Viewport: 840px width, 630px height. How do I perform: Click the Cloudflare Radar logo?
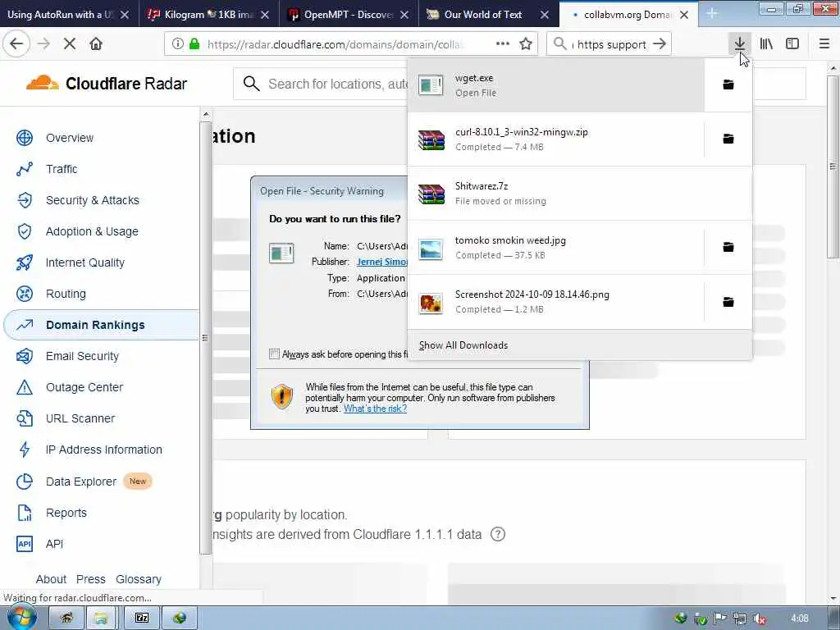pyautogui.click(x=107, y=84)
